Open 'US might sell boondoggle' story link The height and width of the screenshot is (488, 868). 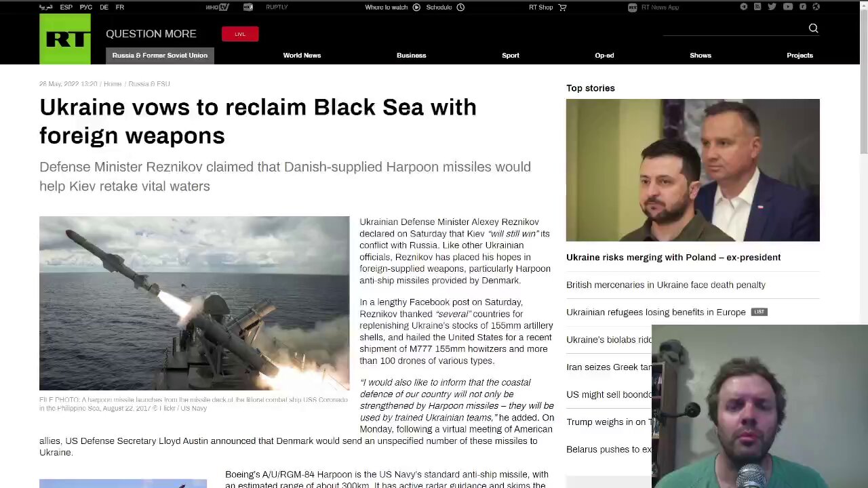pos(609,394)
